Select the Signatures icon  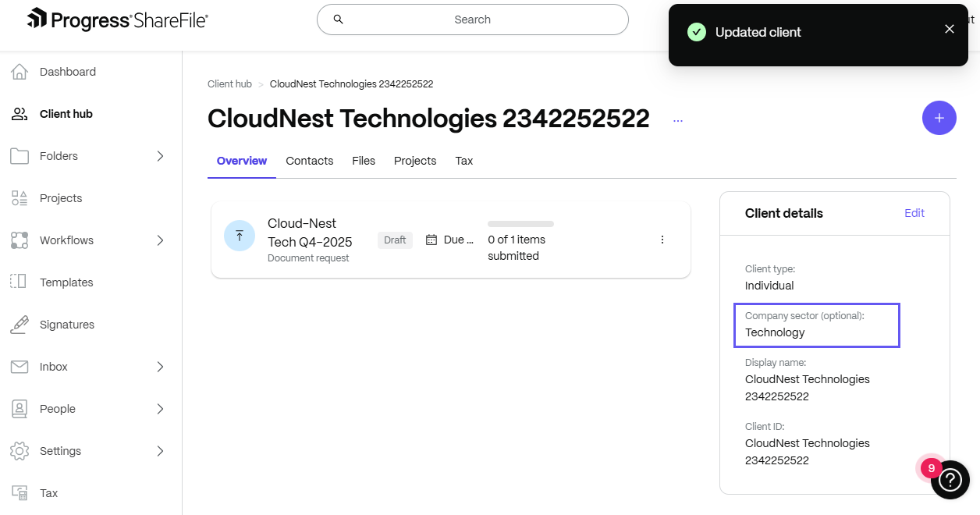pos(21,324)
